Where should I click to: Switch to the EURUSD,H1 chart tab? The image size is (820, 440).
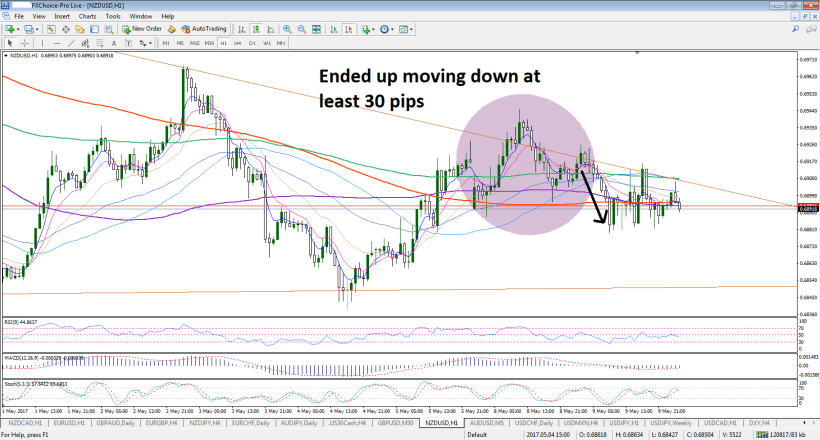(x=69, y=423)
